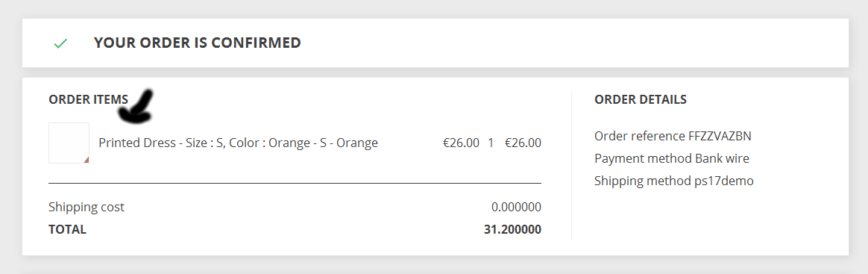Click the Shipping cost label
Viewport: 868px width, 274px height.
pos(87,208)
